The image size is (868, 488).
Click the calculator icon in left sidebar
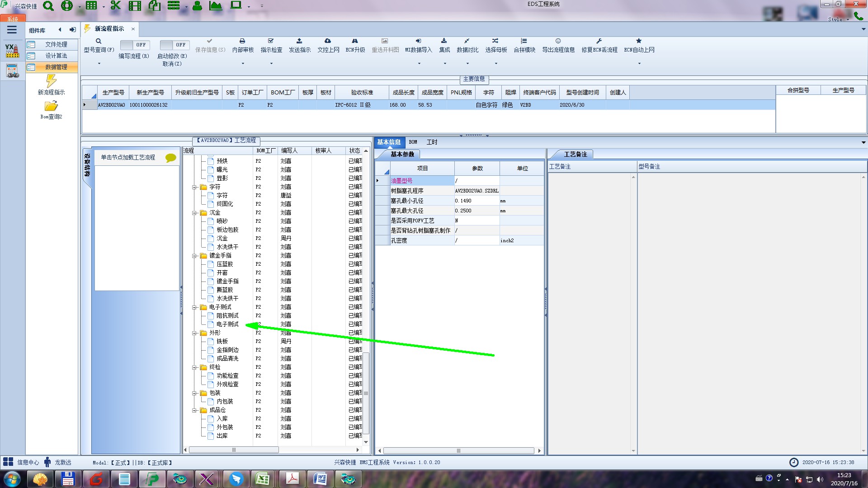click(12, 71)
